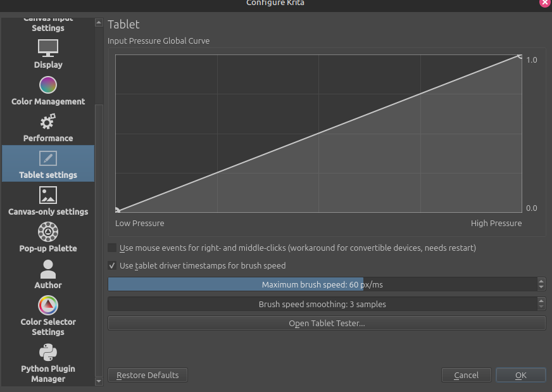Open Canvas-only settings image icon

click(x=48, y=194)
